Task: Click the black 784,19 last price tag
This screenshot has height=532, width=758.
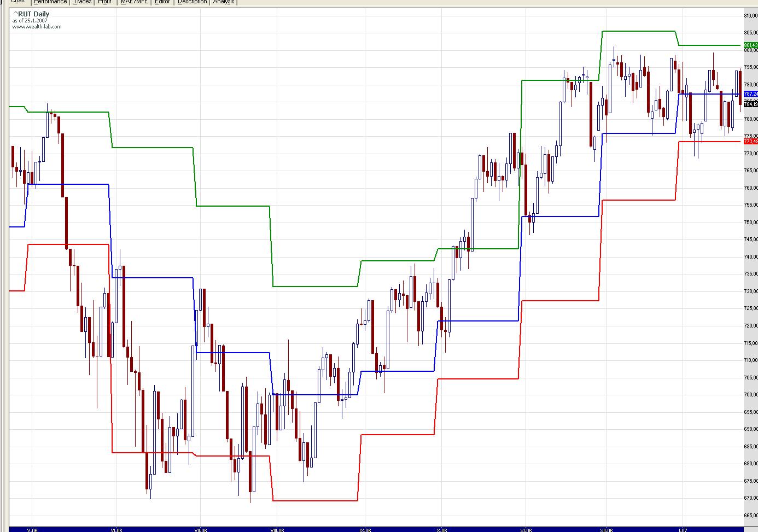Action: pos(751,104)
